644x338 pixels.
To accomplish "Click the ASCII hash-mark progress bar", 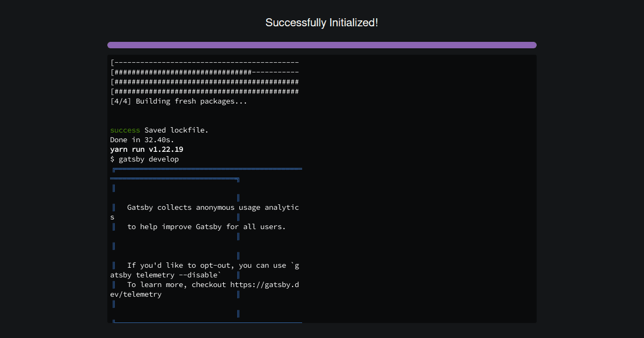I will pos(204,82).
